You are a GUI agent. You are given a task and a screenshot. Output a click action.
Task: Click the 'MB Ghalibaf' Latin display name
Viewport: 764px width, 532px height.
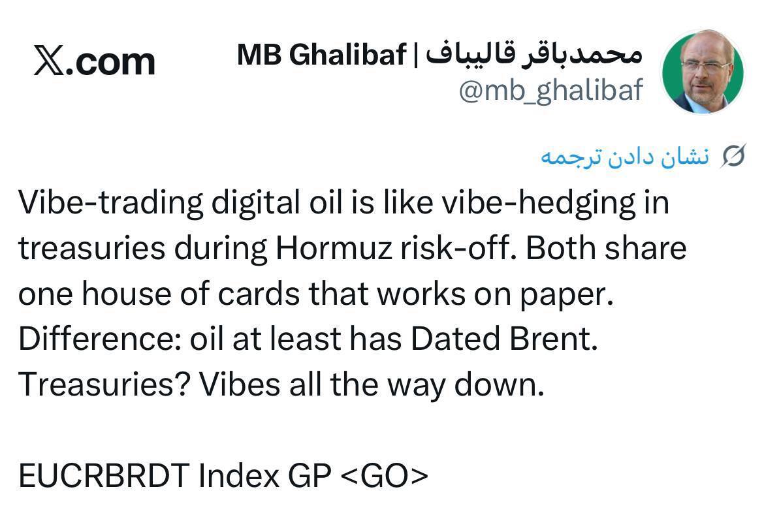tap(321, 55)
